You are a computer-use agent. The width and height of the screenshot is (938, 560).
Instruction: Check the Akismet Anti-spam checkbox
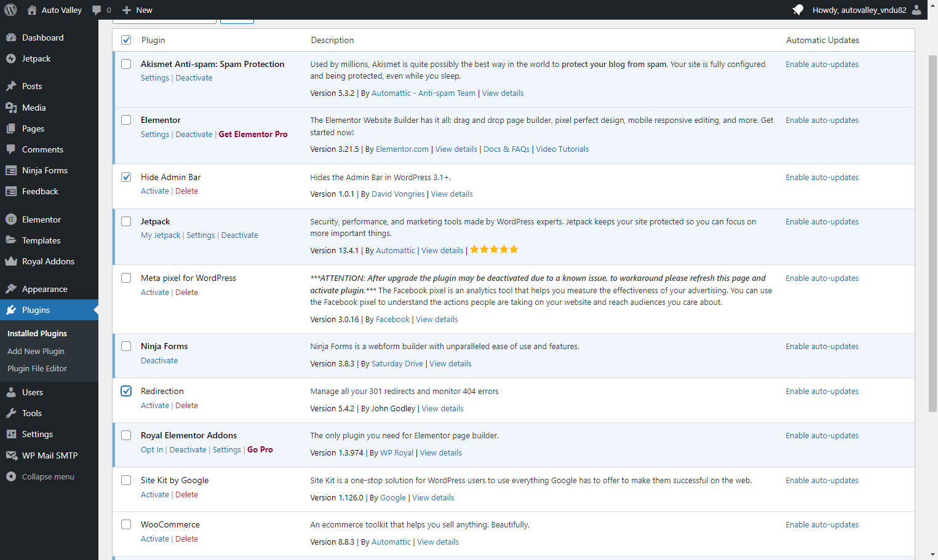126,64
